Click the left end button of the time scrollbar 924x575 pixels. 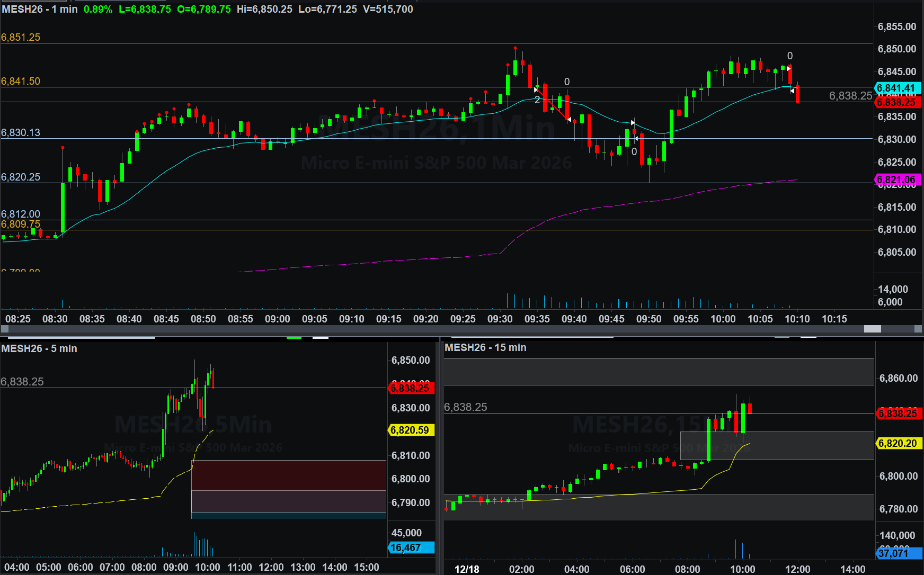click(5, 329)
